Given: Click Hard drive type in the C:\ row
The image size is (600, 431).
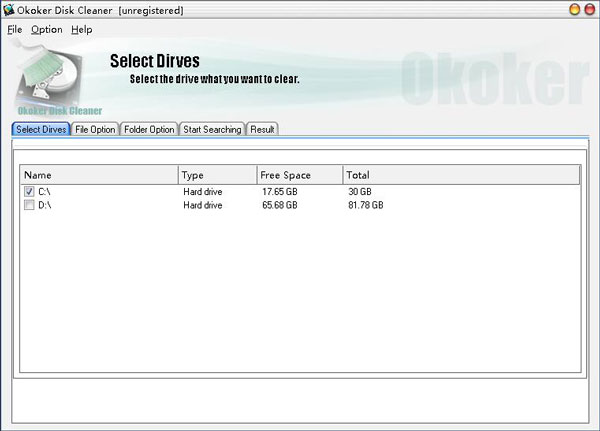Looking at the screenshot, I should [x=202, y=191].
